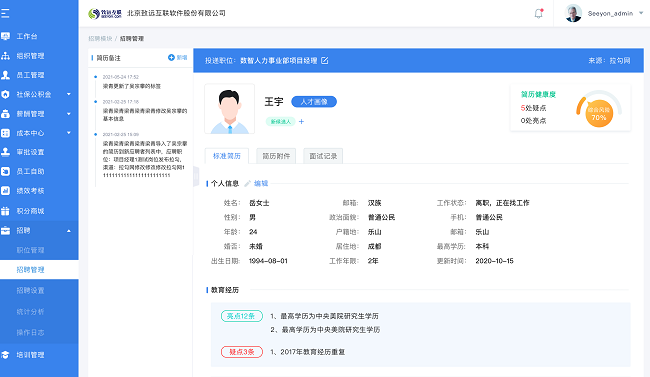Screen dimensions: 650x377
Task: Switch to 面试记录 tab
Action: (323, 156)
